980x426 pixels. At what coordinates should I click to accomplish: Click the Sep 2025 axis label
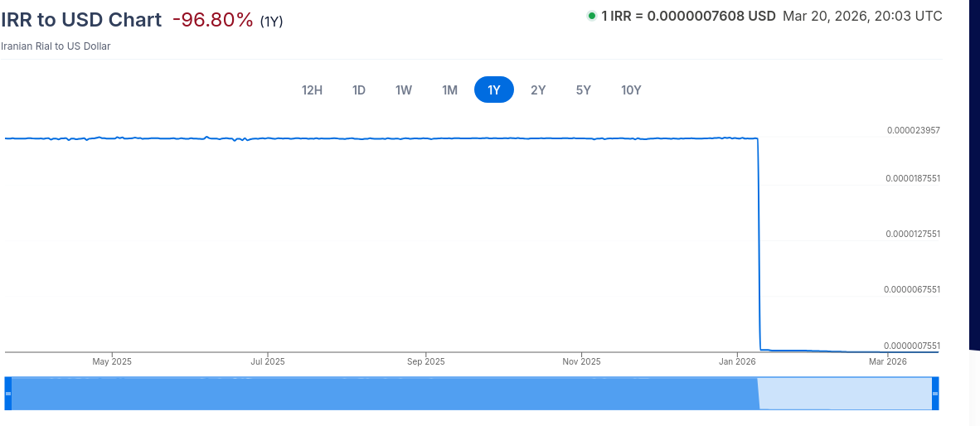[x=425, y=361]
